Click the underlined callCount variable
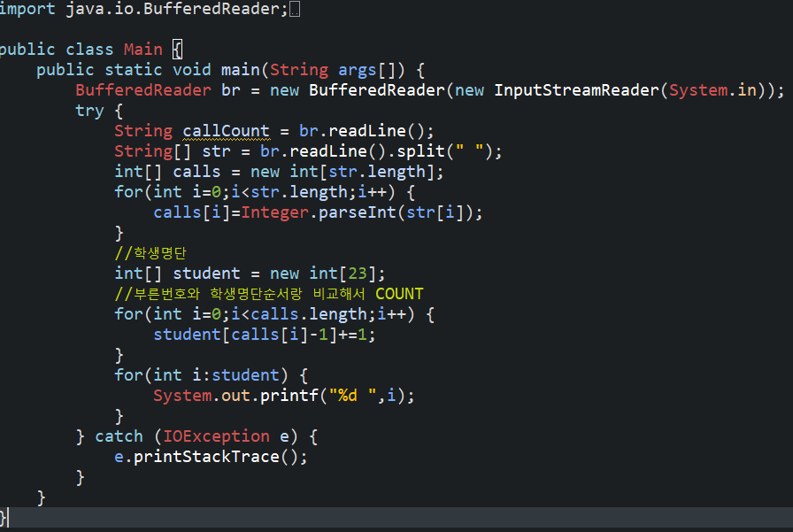 pyautogui.click(x=226, y=131)
